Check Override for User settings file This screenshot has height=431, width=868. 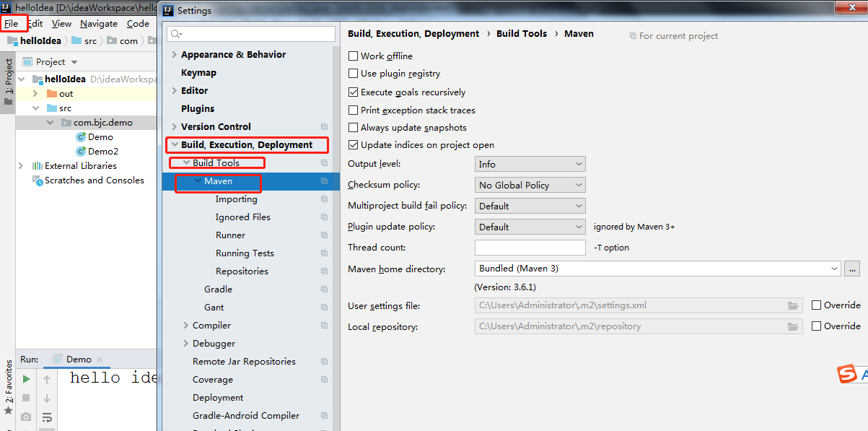(x=816, y=305)
